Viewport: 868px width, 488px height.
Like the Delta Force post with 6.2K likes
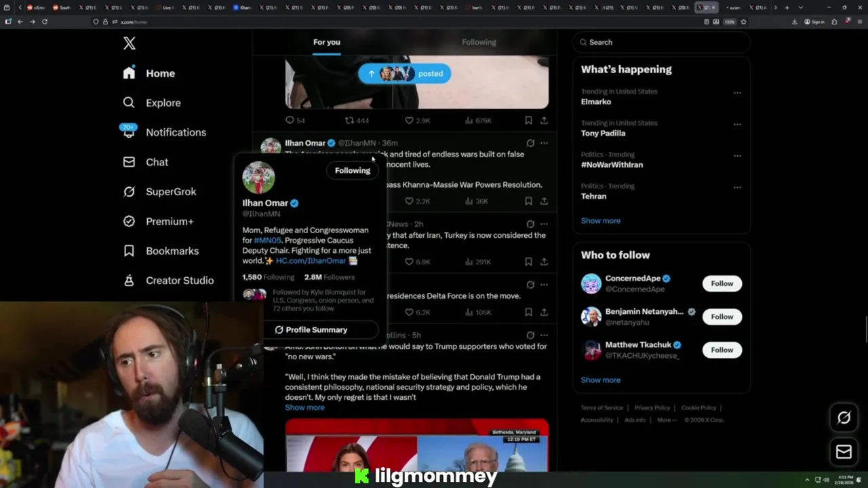(x=417, y=312)
